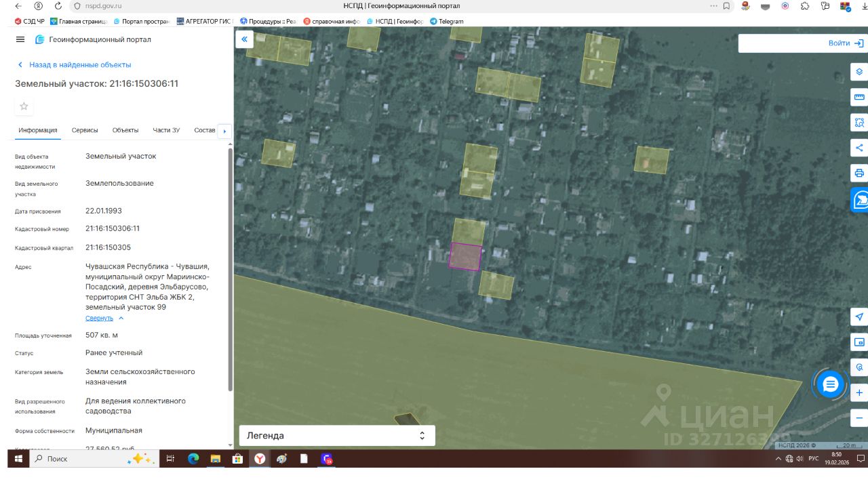Open Task View on the taskbar
This screenshot has height=488, width=868.
click(x=170, y=459)
